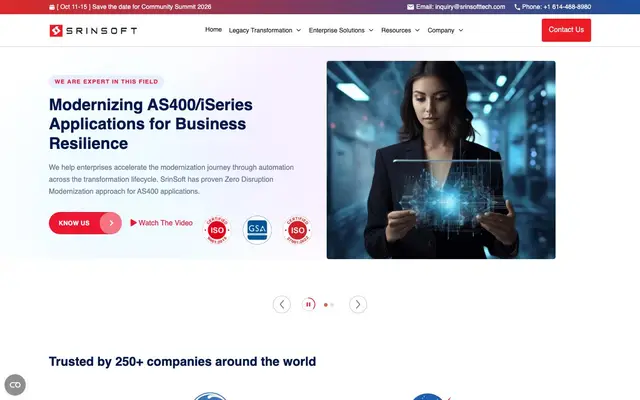Click the hero image of woman with hologram
640x400 pixels.
[x=441, y=160]
